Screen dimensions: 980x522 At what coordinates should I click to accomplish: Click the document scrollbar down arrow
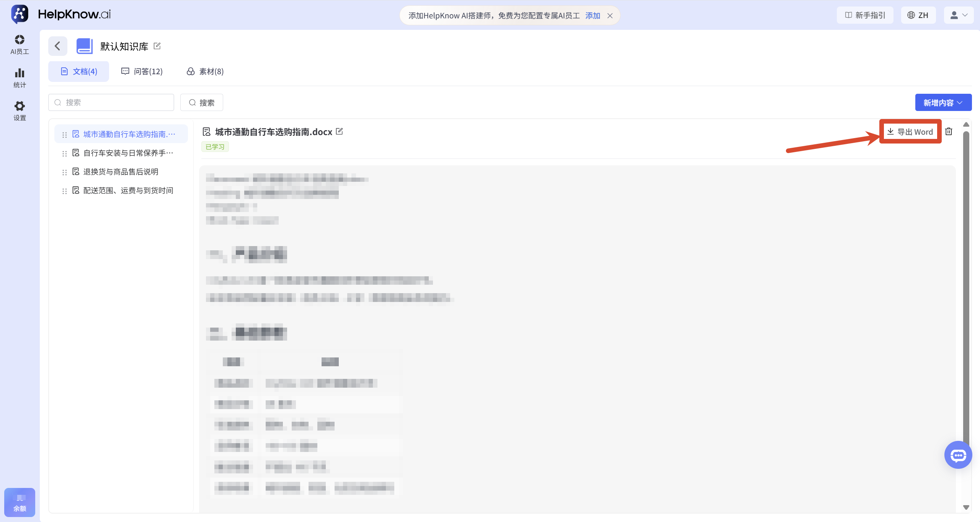click(966, 507)
